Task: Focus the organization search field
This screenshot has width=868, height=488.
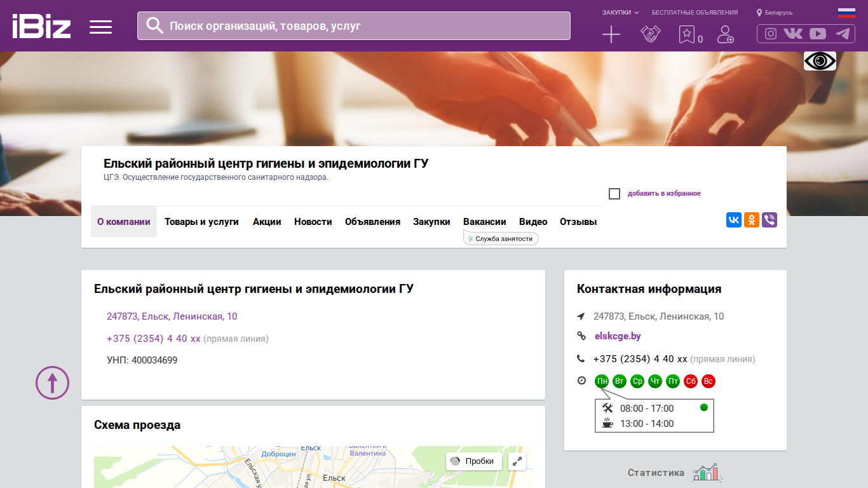Action: [353, 25]
